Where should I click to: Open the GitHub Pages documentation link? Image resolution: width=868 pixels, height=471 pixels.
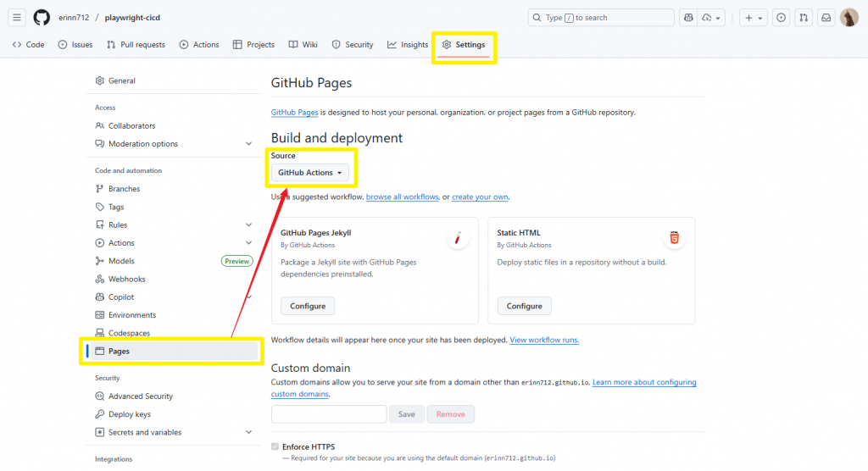tap(294, 113)
